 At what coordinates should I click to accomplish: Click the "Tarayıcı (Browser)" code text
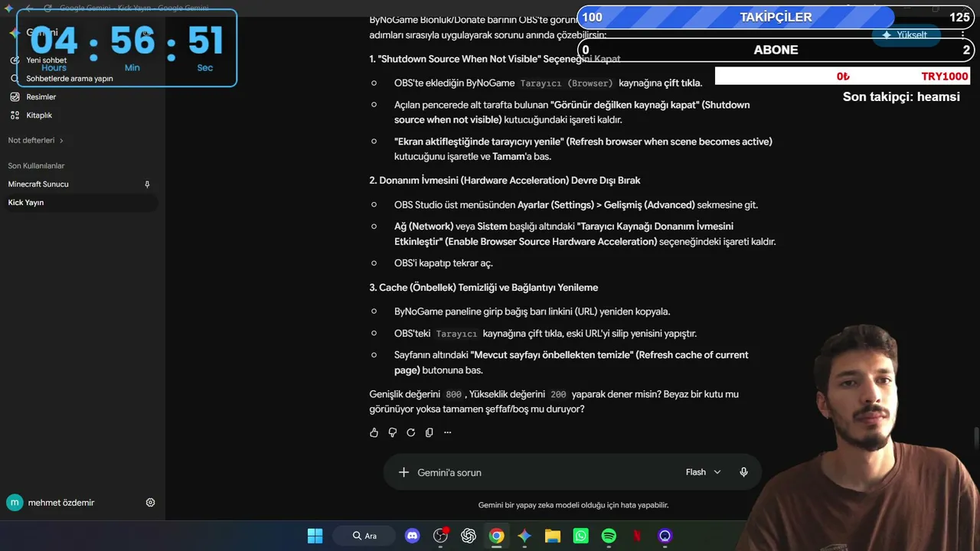coord(567,83)
